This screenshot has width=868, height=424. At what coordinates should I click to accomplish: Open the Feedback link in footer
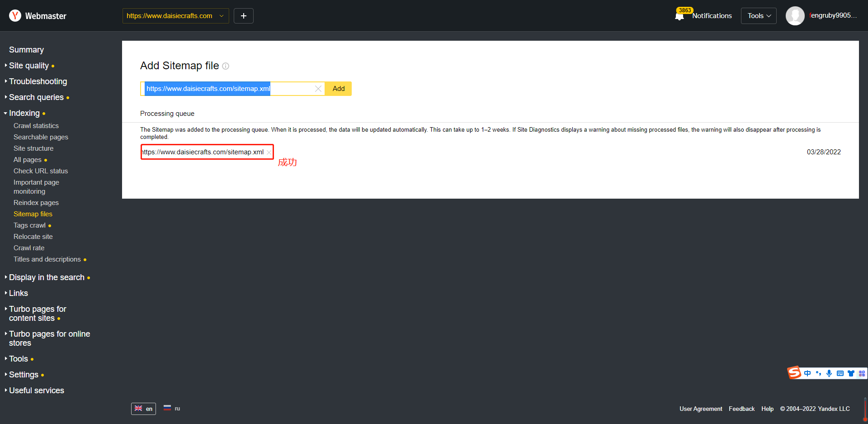741,409
